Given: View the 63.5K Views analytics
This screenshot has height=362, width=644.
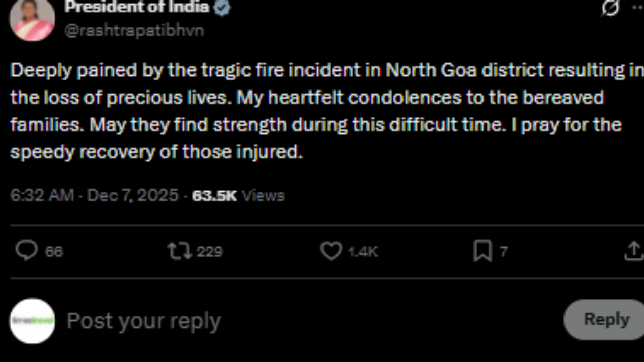Looking at the screenshot, I should point(238,195).
